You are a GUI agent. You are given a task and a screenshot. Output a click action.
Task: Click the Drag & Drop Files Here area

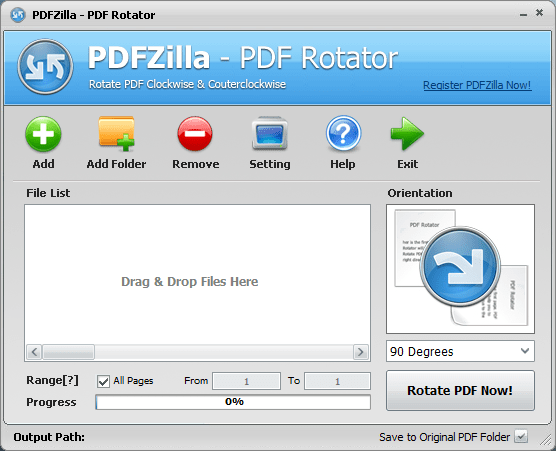pyautogui.click(x=190, y=282)
